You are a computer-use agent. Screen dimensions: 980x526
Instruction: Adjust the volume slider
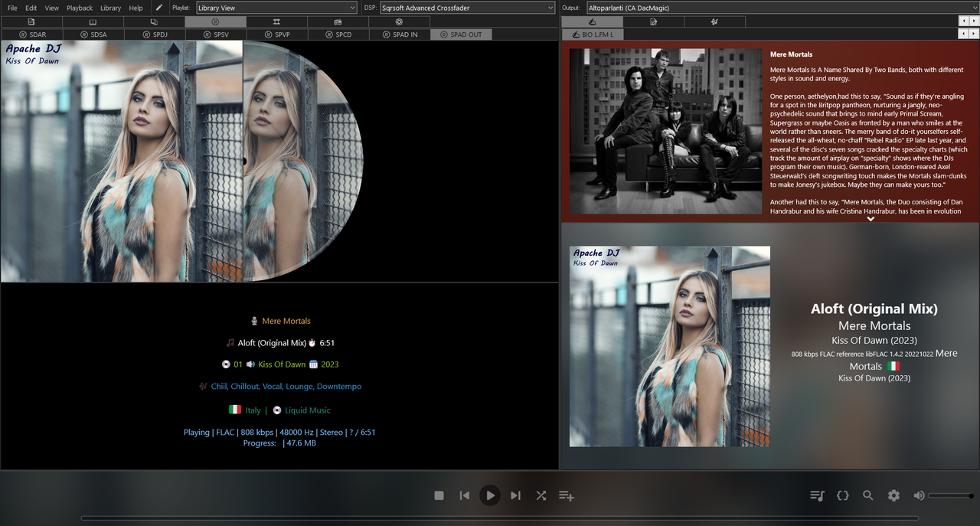tap(951, 495)
